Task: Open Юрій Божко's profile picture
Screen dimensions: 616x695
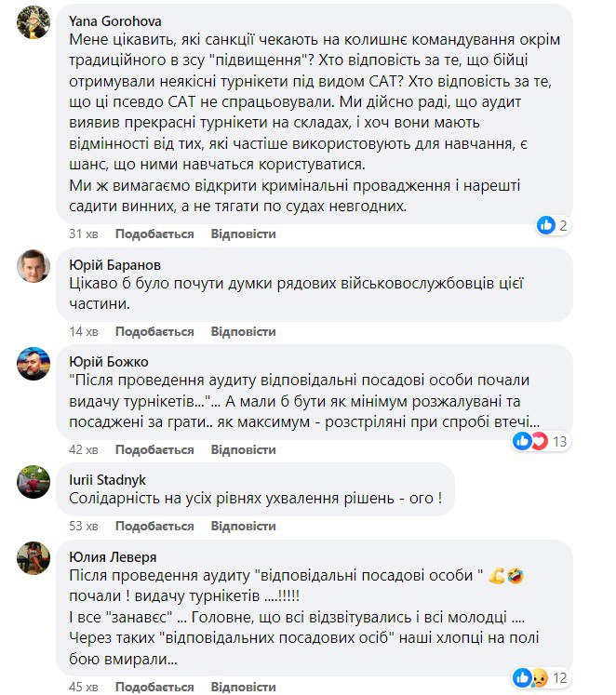Action: (x=33, y=363)
